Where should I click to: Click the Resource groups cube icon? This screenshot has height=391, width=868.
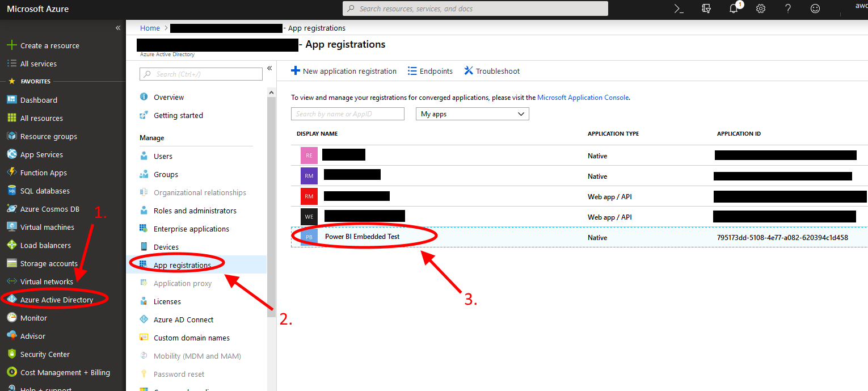[11, 136]
